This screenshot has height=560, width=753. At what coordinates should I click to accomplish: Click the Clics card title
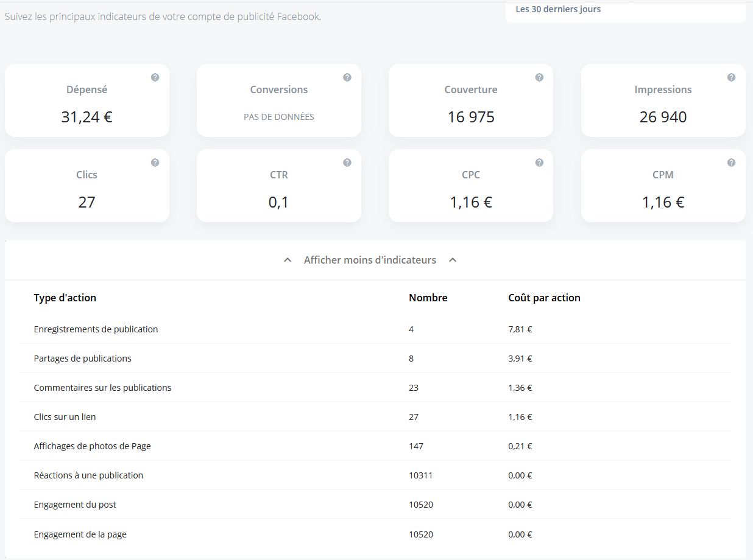pyautogui.click(x=87, y=175)
